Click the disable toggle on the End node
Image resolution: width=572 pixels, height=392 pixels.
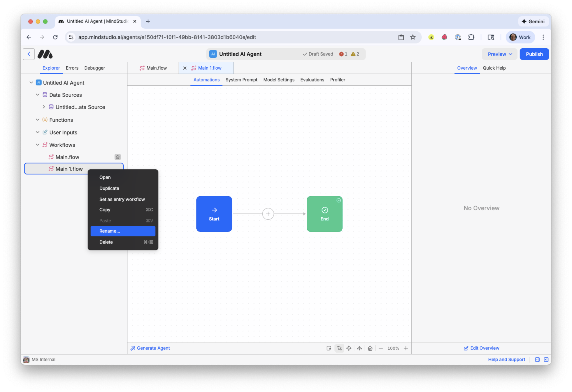338,200
